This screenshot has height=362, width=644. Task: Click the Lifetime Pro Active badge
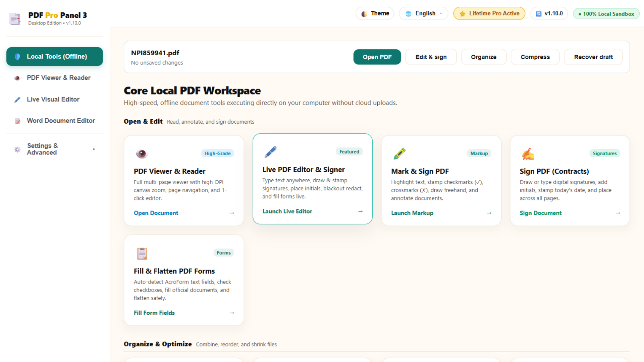point(489,13)
